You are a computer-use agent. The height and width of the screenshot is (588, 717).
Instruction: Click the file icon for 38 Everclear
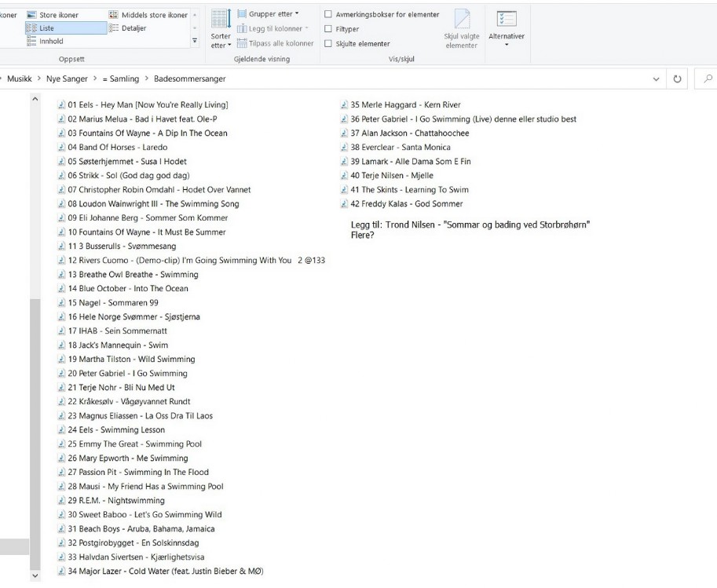pos(344,148)
